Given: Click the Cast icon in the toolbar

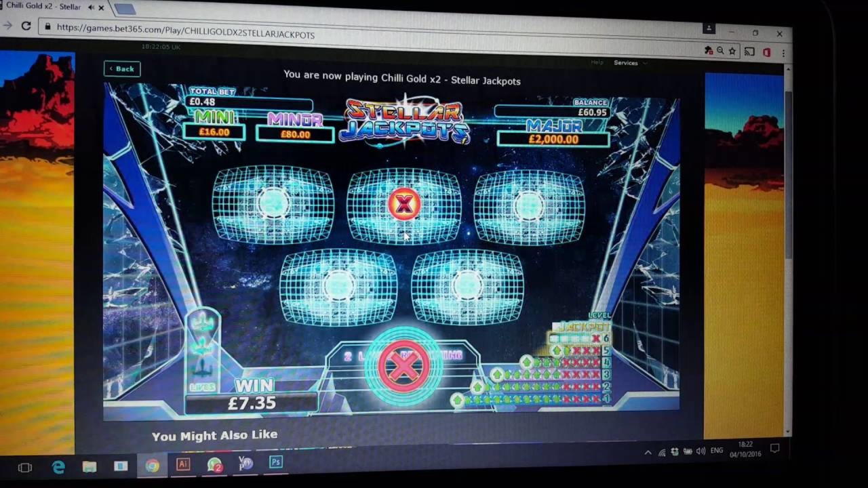Looking at the screenshot, I should [749, 52].
